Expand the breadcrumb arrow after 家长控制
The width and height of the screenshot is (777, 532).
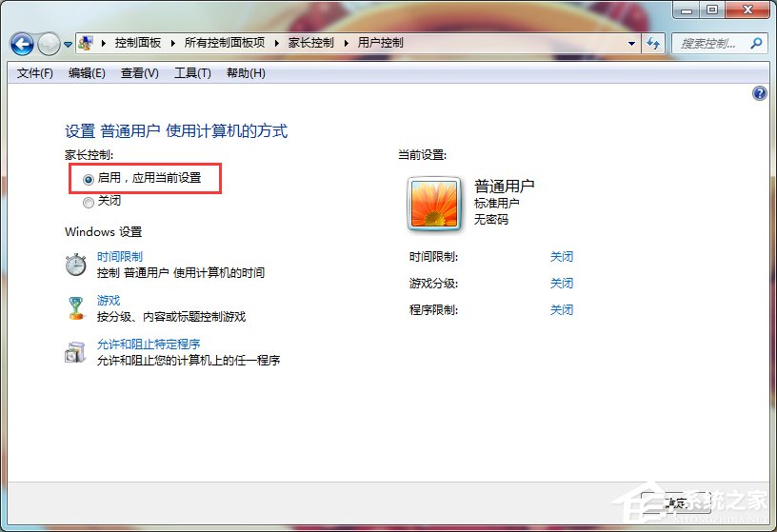coord(348,43)
